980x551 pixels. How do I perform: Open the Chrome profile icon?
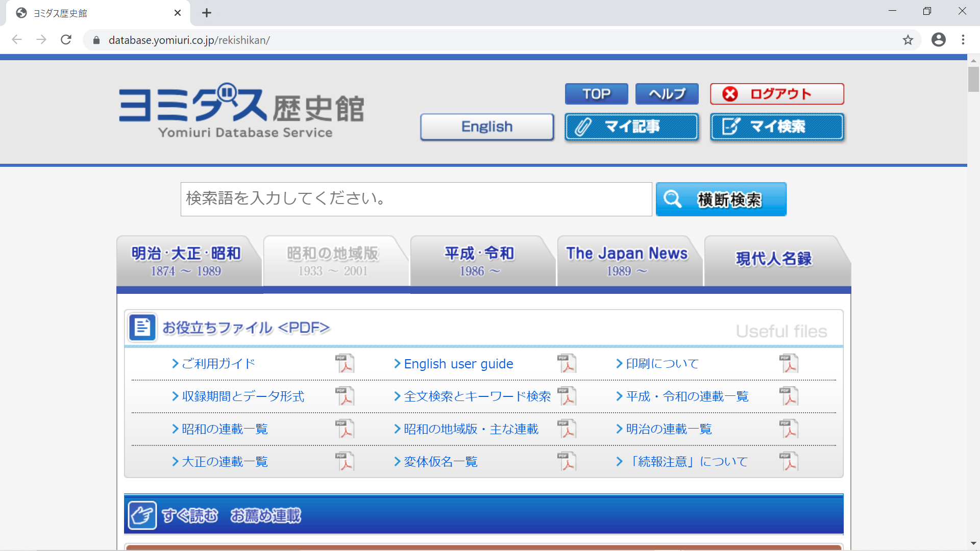click(938, 40)
